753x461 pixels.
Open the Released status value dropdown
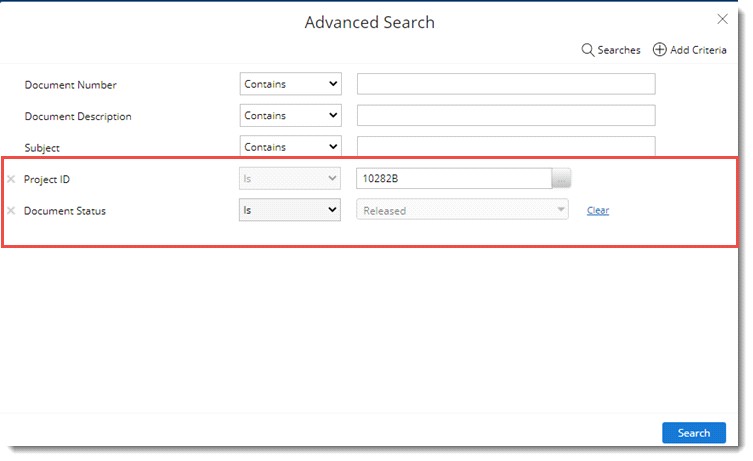point(463,210)
